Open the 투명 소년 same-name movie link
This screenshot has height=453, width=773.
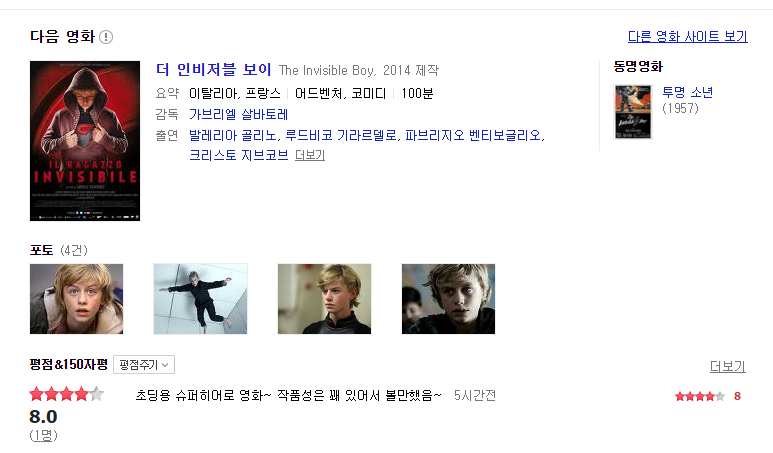tap(687, 92)
